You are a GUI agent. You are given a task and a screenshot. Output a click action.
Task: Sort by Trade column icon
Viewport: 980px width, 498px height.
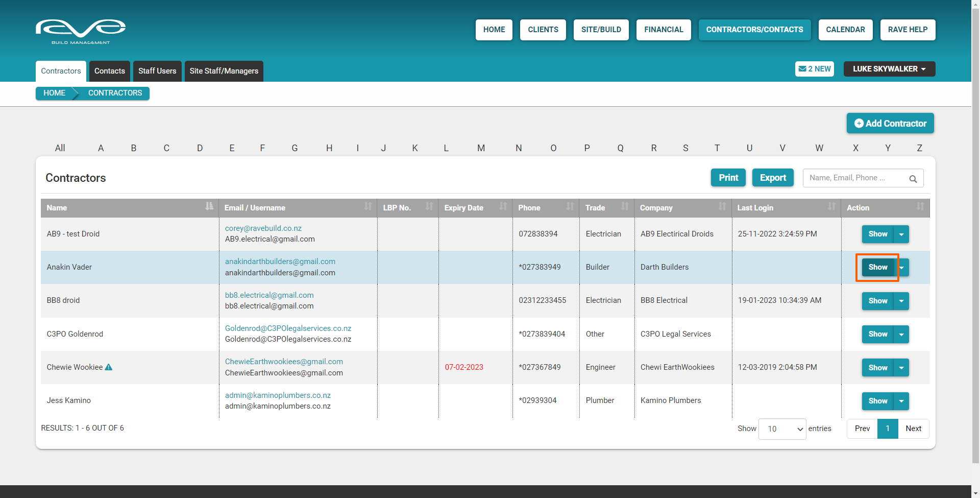pyautogui.click(x=625, y=206)
